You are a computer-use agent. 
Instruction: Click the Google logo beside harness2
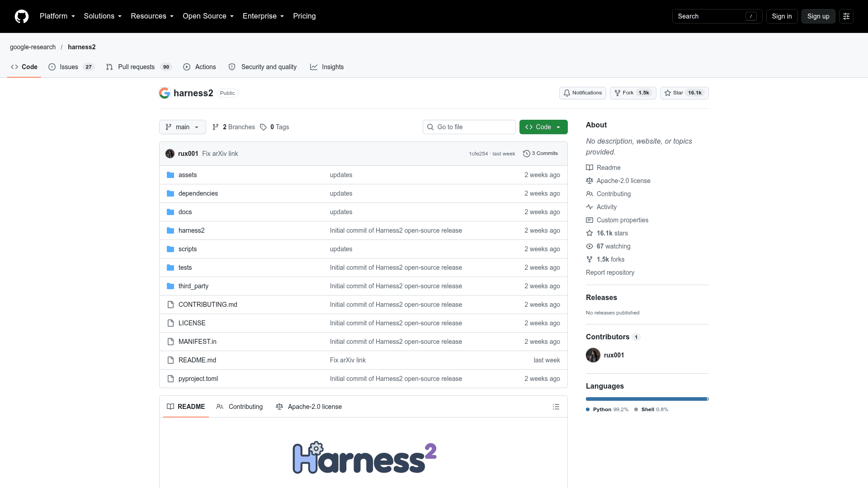(165, 93)
